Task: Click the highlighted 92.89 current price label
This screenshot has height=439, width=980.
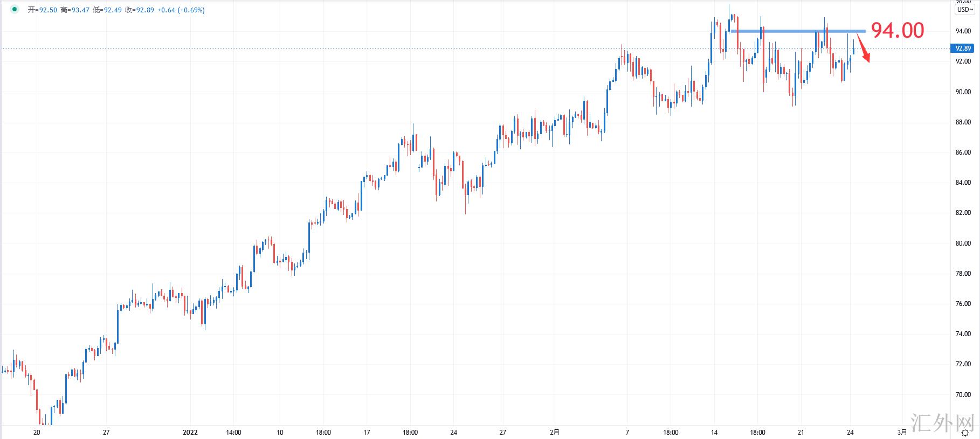Action: pyautogui.click(x=963, y=48)
